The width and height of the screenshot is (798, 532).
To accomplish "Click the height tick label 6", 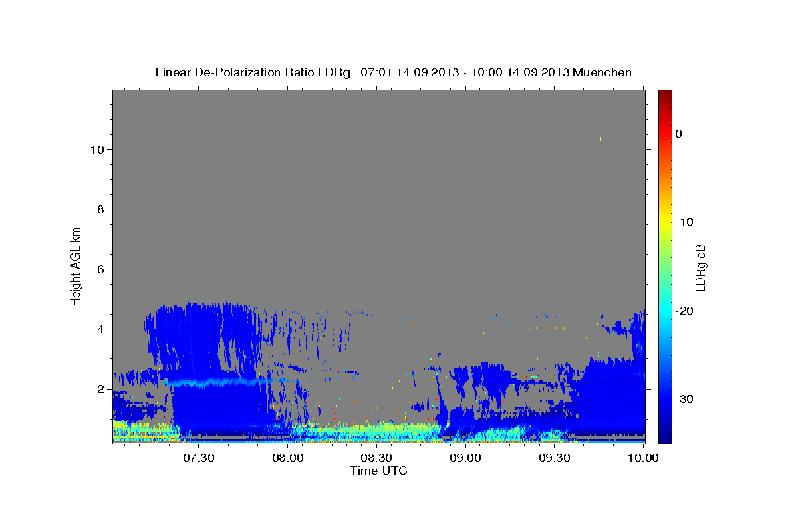I will 100,269.
